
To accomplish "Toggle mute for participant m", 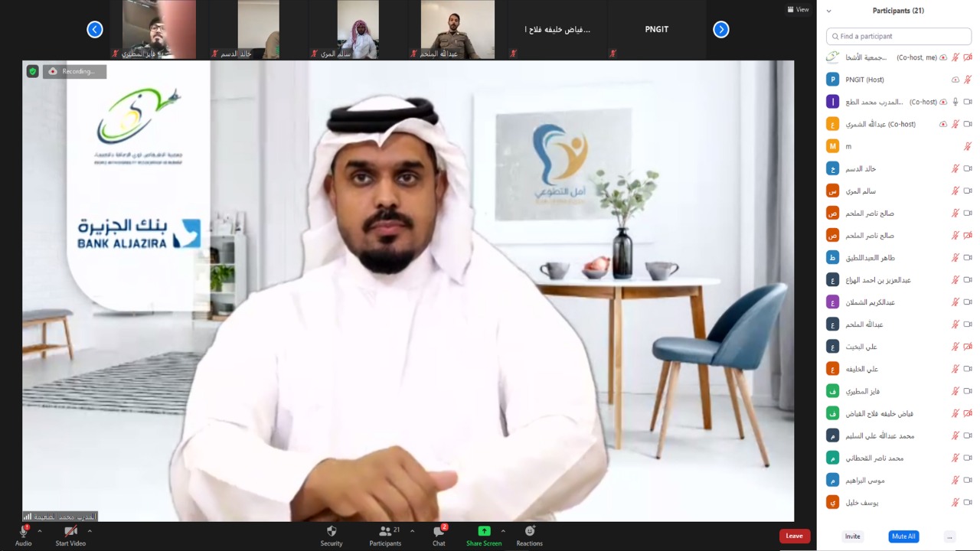I will pos(968,146).
